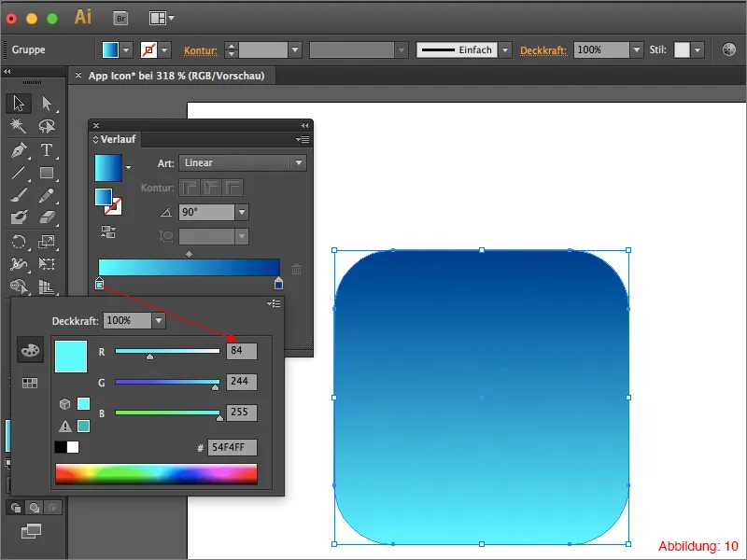This screenshot has width=747, height=560.
Task: Select the Pencil tool
Action: [x=47, y=195]
